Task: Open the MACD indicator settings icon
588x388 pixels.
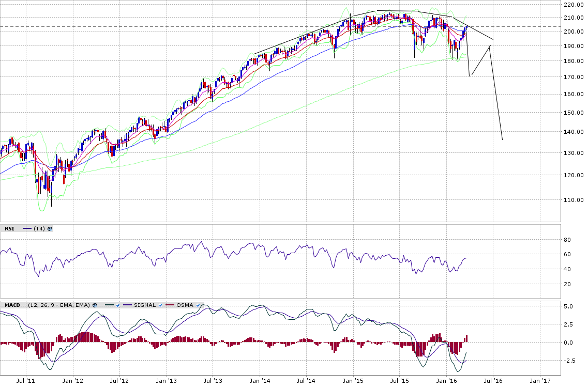Action: pos(95,305)
